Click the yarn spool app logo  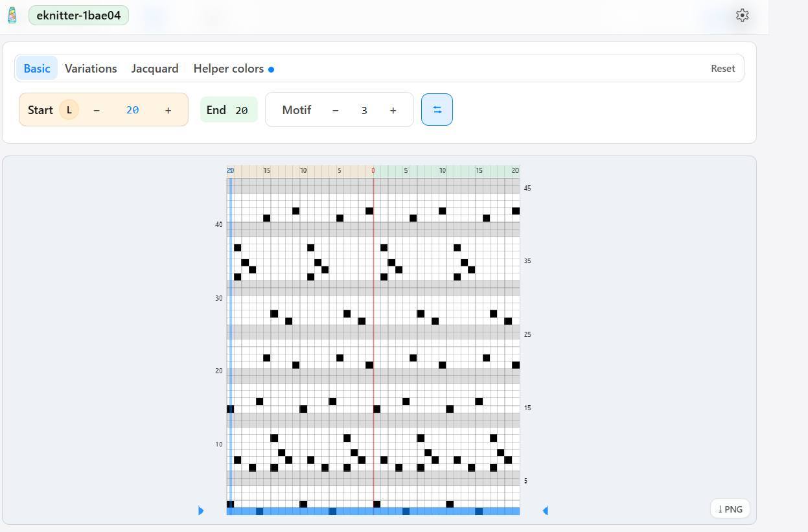[x=12, y=16]
